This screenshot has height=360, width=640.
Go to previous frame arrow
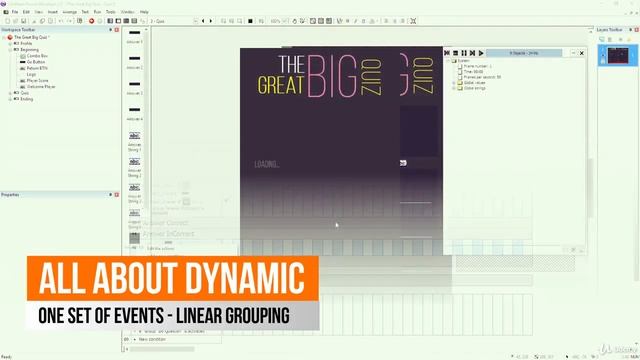coord(203,21)
